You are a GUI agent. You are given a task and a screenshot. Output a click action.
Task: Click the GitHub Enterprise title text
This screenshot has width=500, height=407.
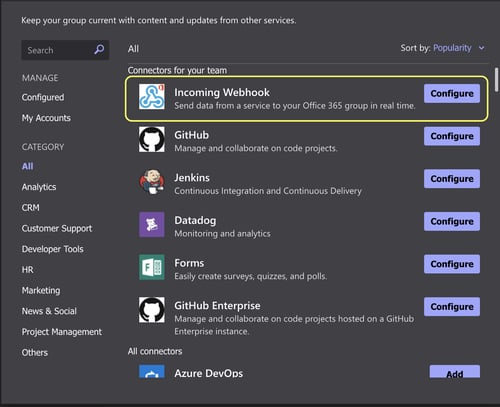tap(217, 306)
